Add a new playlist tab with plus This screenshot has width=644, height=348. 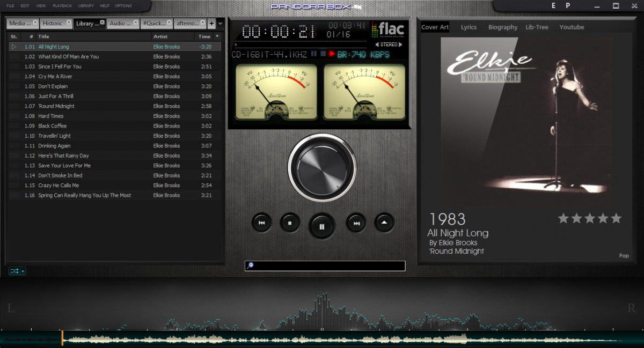[x=211, y=24]
